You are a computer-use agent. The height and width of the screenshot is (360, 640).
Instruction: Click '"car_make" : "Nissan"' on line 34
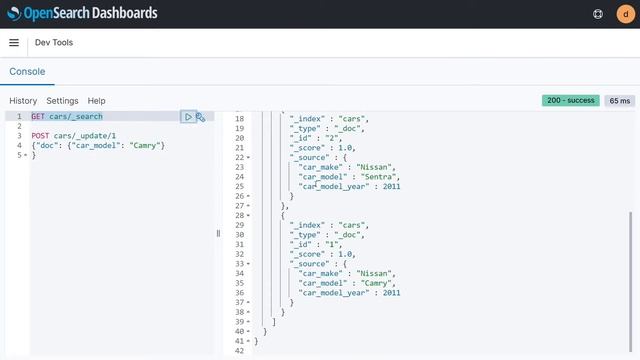click(x=347, y=273)
